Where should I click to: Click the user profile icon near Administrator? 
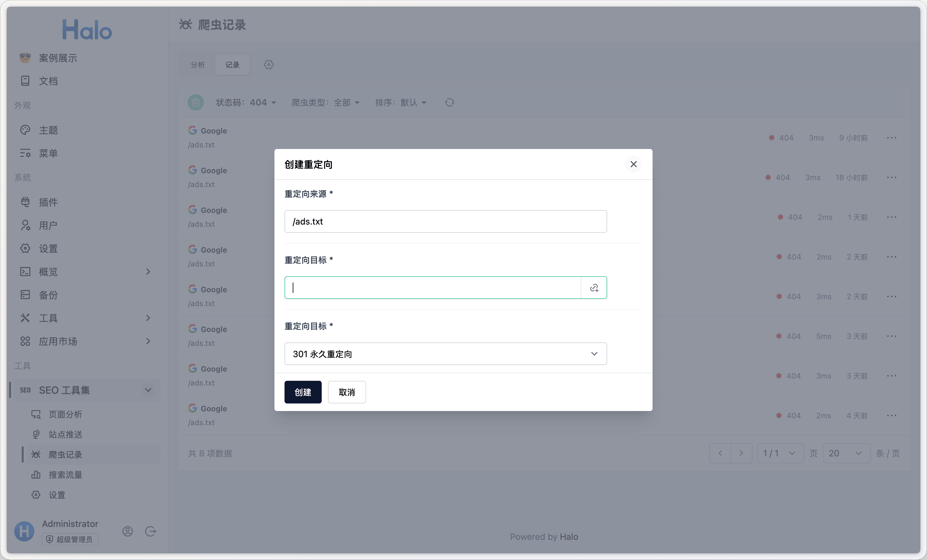pyautogui.click(x=128, y=531)
